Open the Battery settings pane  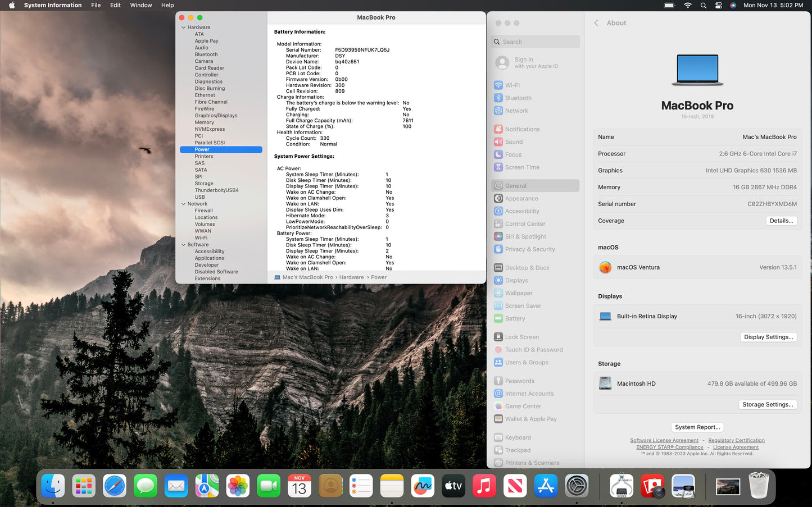[515, 319]
